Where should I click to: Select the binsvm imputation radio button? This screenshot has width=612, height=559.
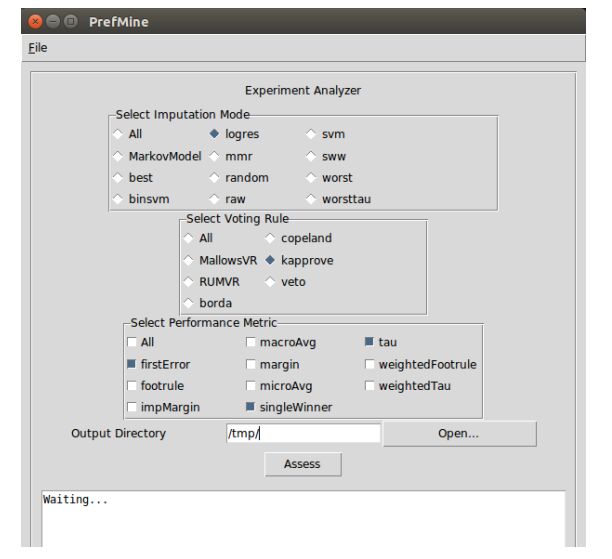[x=119, y=199]
